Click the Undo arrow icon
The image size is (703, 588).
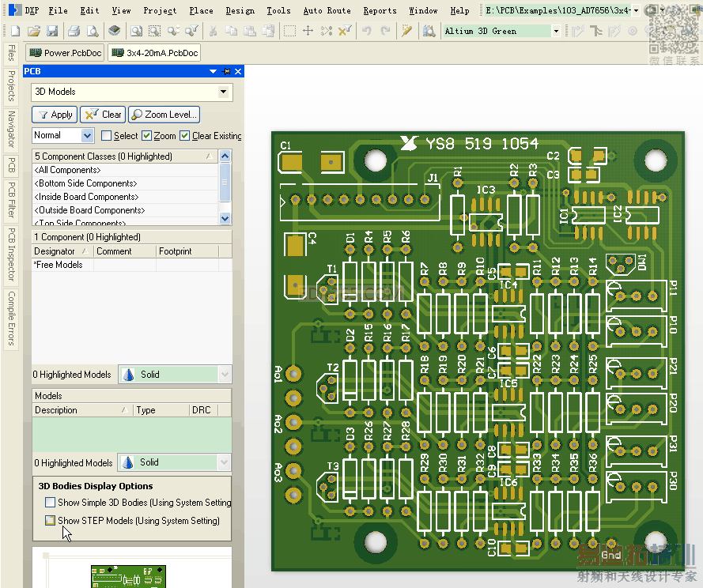[x=366, y=31]
